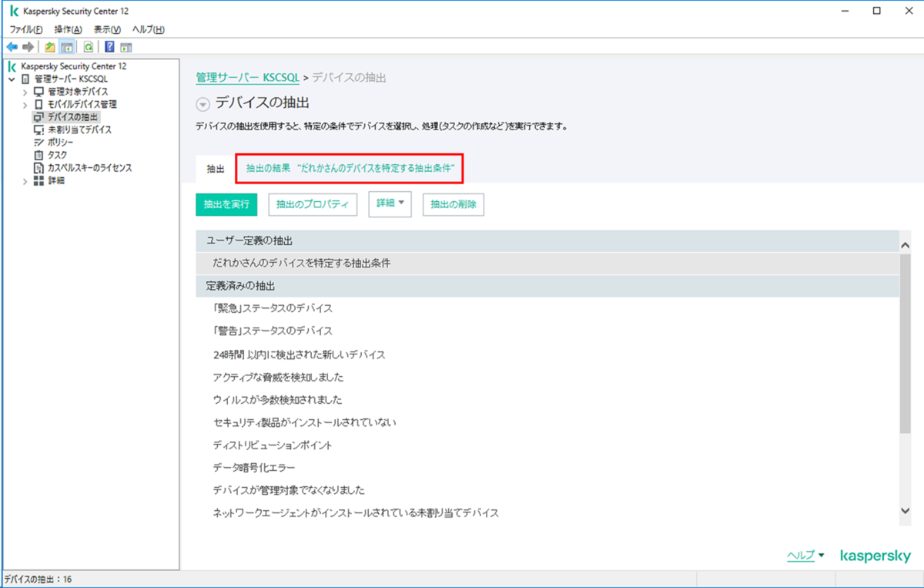The width and height of the screenshot is (924, 588).
Task: Expand the モバイルデバイス管理 tree node
Action: click(x=25, y=105)
